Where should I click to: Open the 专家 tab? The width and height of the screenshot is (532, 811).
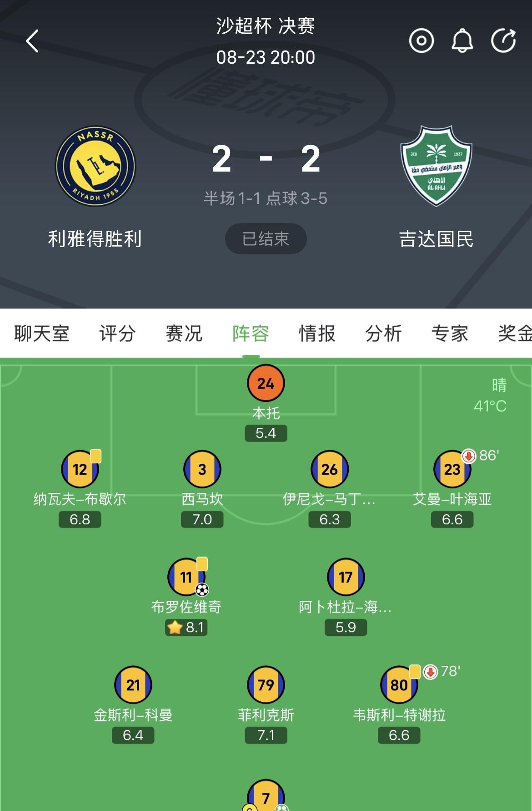(450, 334)
